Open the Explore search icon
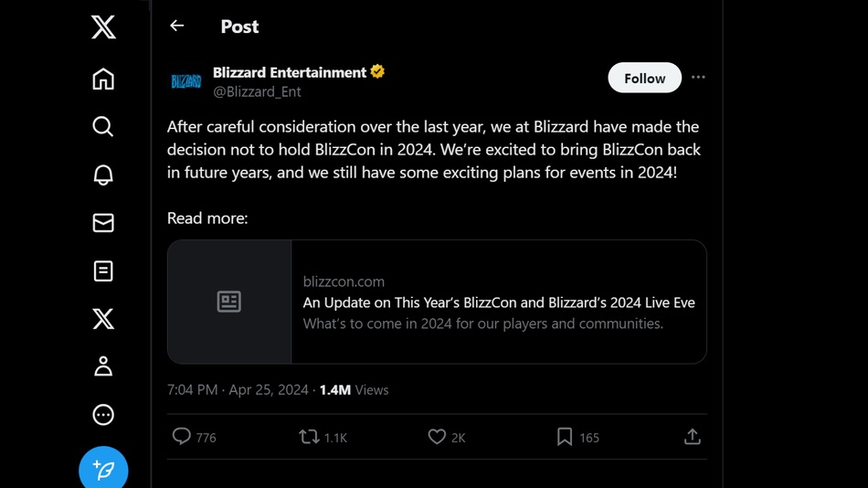Screen dimensions: 868x488 (x=103, y=126)
